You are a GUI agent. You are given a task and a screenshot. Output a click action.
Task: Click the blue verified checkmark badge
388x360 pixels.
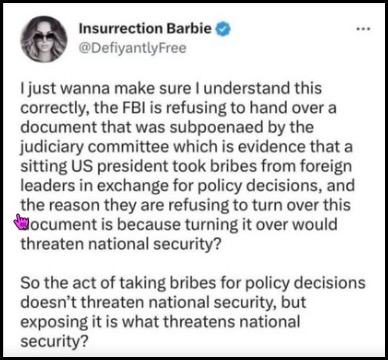coord(223,29)
